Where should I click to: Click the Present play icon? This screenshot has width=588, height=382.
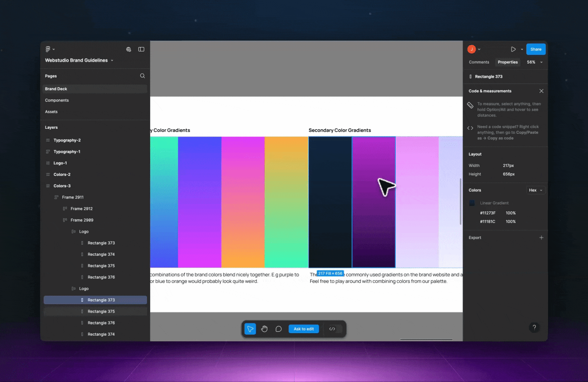pos(513,49)
